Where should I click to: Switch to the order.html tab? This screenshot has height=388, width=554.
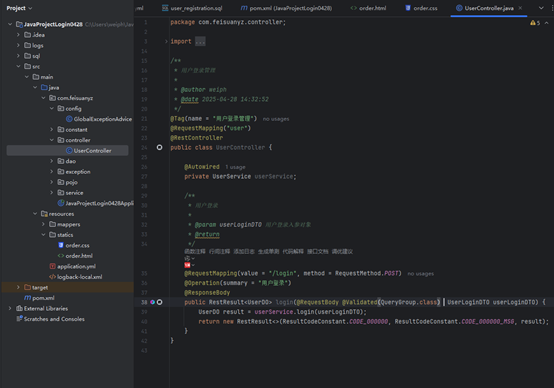pyautogui.click(x=368, y=8)
